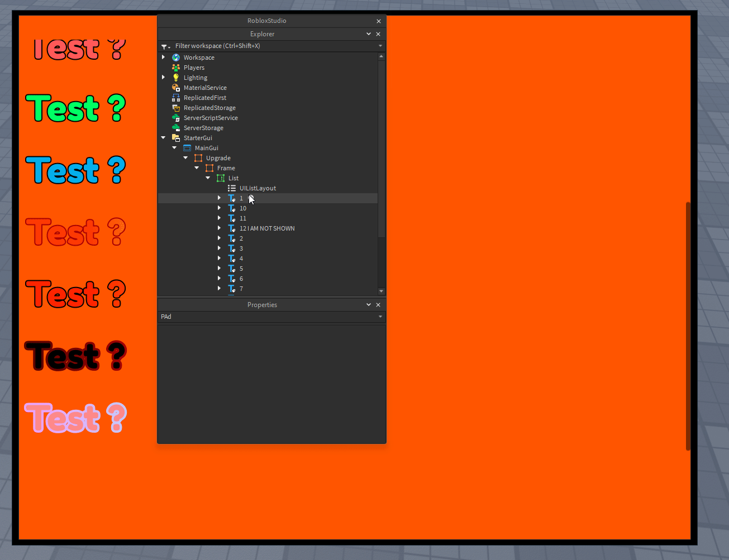
Task: Select the Frame under Upgrade
Action: pyautogui.click(x=226, y=167)
